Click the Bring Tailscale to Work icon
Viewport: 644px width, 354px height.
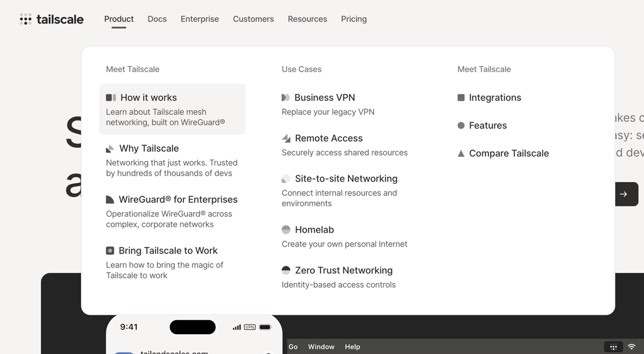pyautogui.click(x=110, y=250)
